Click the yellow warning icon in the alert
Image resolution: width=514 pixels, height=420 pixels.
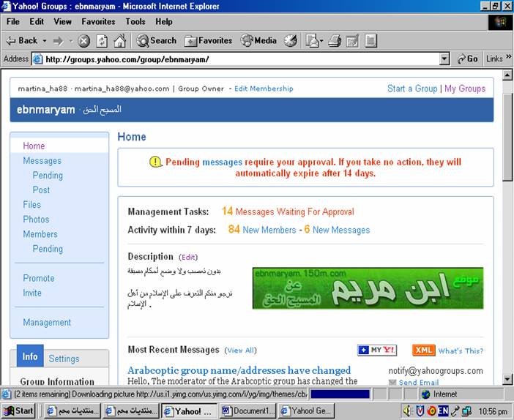[x=155, y=162]
